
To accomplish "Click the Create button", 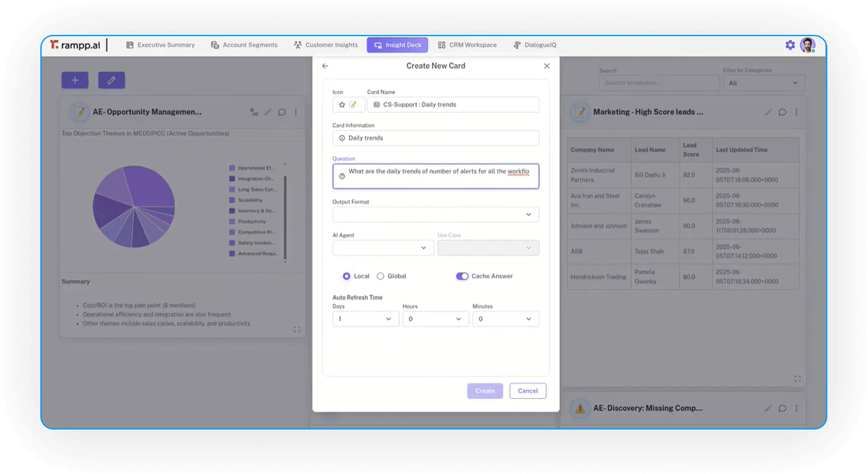I will coord(485,391).
